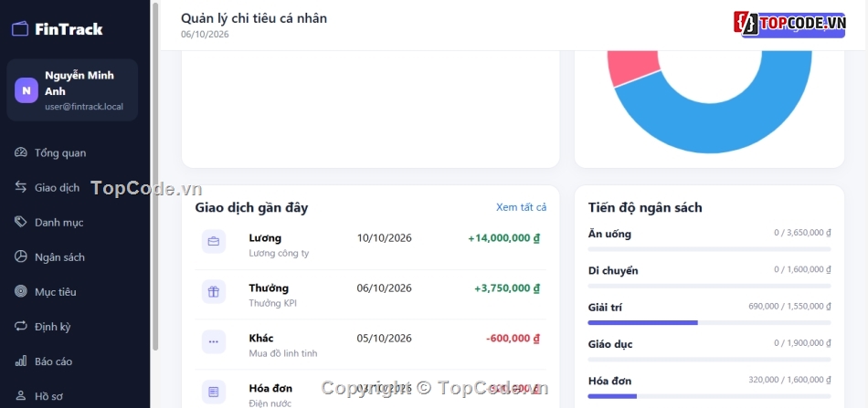Click the -600,000 ₫ amount

click(x=513, y=339)
